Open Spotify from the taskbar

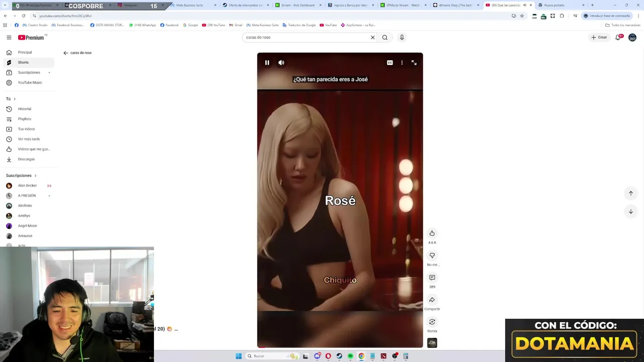350,356
